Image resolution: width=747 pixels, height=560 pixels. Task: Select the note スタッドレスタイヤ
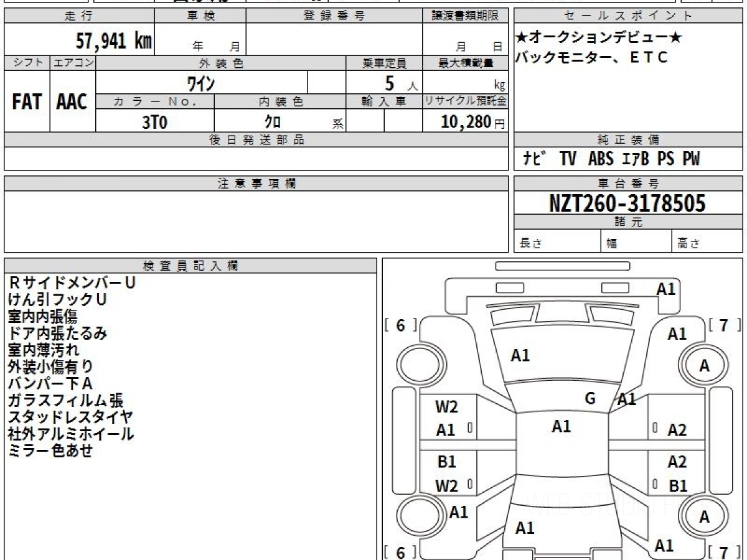pos(70,417)
